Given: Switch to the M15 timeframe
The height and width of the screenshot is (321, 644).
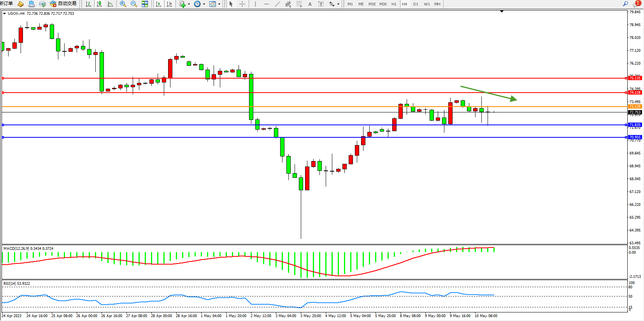Looking at the screenshot, I should pyautogui.click(x=372, y=4).
